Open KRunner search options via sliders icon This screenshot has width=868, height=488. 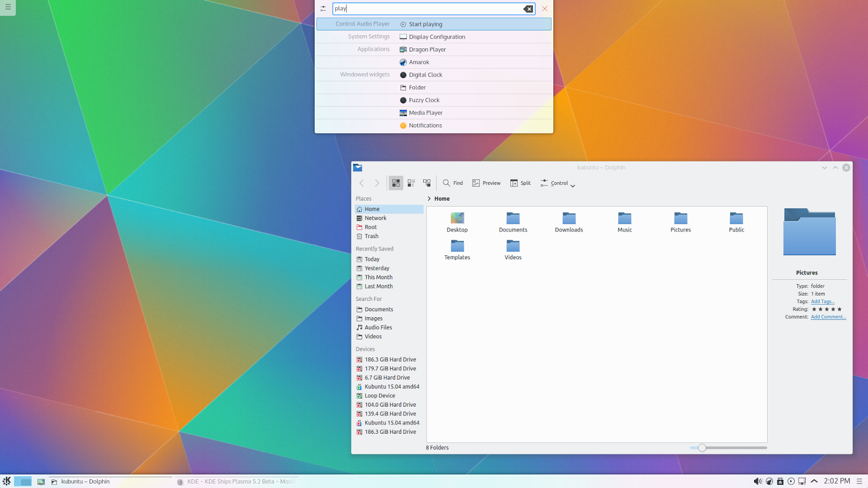tap(323, 8)
